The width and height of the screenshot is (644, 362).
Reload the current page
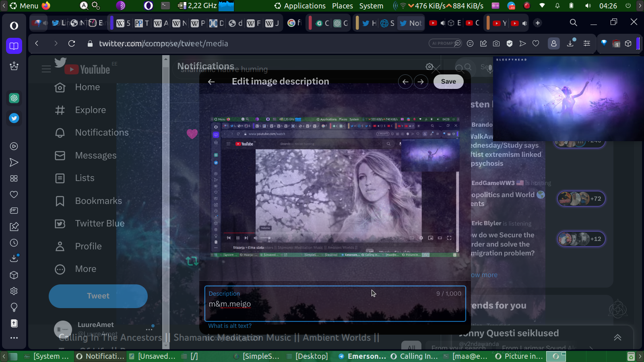[72, 43]
